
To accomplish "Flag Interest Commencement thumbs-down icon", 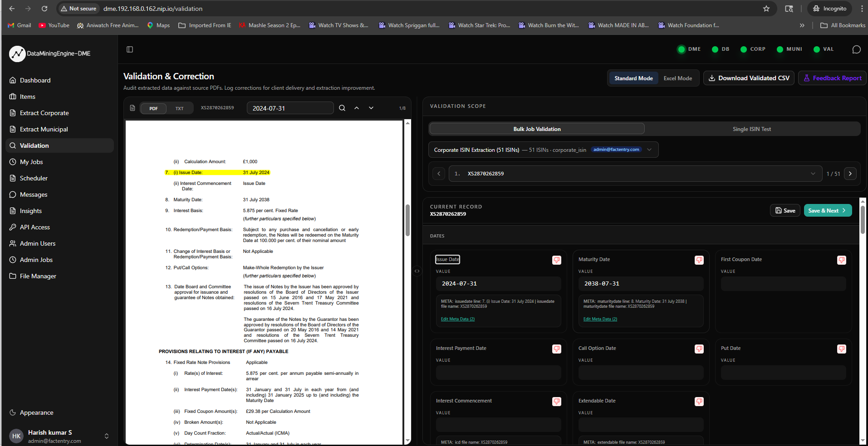I will 557,401.
